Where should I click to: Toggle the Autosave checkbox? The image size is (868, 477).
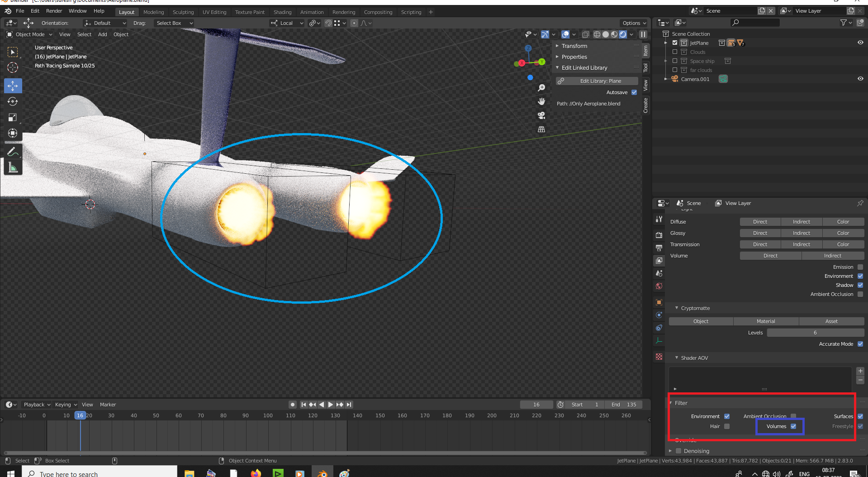pos(634,92)
